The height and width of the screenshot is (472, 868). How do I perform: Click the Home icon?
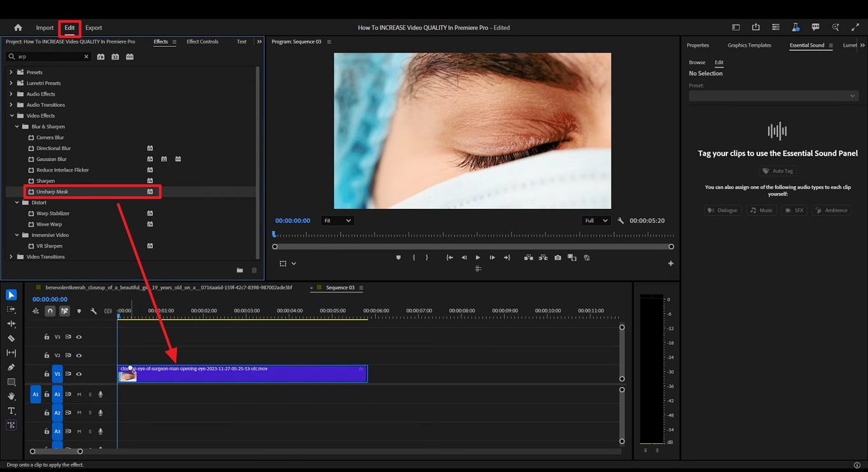pyautogui.click(x=18, y=28)
